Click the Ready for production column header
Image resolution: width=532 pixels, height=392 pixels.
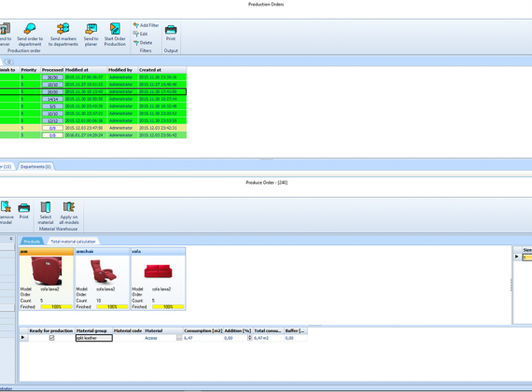tap(51, 330)
